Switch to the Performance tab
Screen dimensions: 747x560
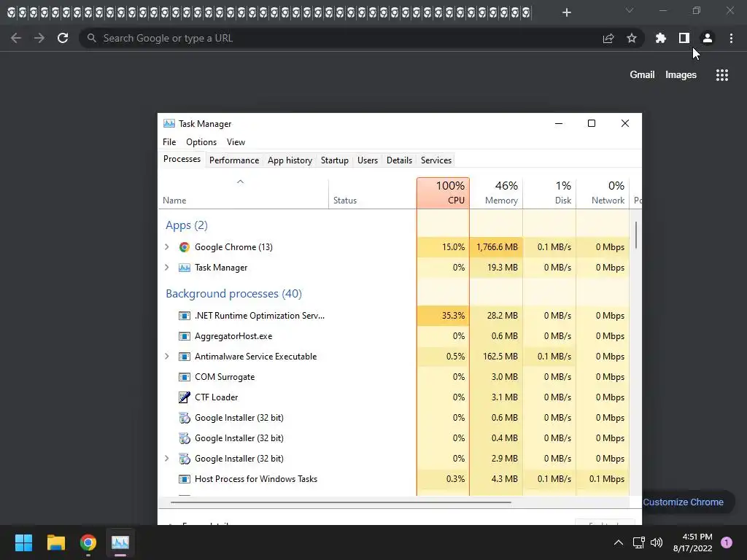click(x=234, y=160)
